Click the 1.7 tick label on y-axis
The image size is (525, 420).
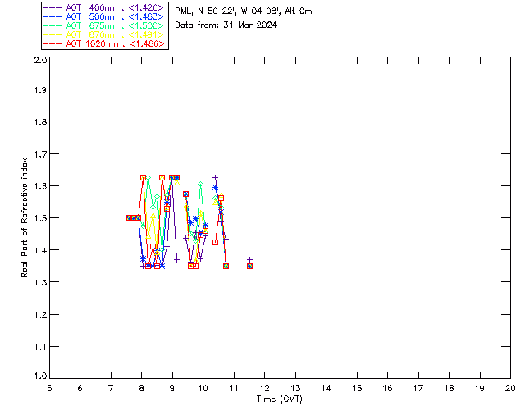(x=39, y=155)
